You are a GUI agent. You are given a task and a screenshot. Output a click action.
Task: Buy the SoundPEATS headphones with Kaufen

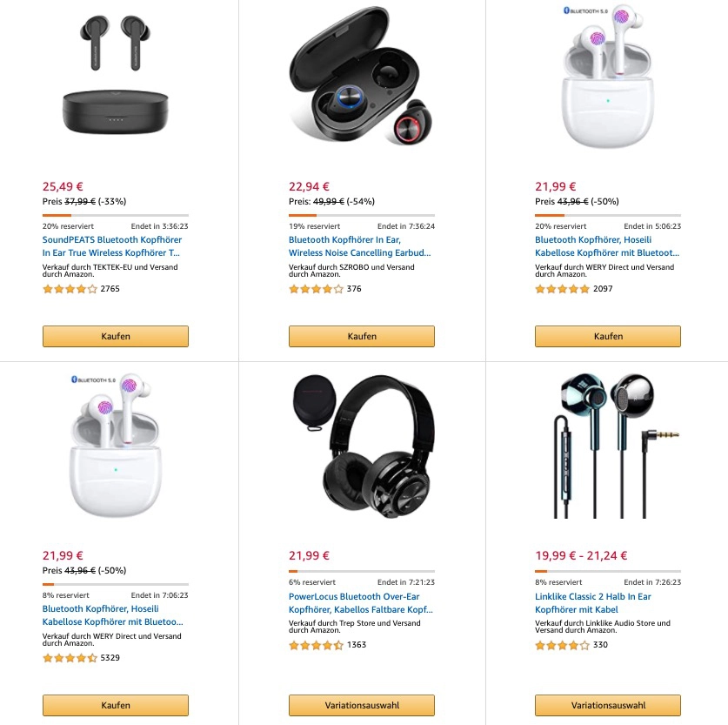click(x=116, y=336)
